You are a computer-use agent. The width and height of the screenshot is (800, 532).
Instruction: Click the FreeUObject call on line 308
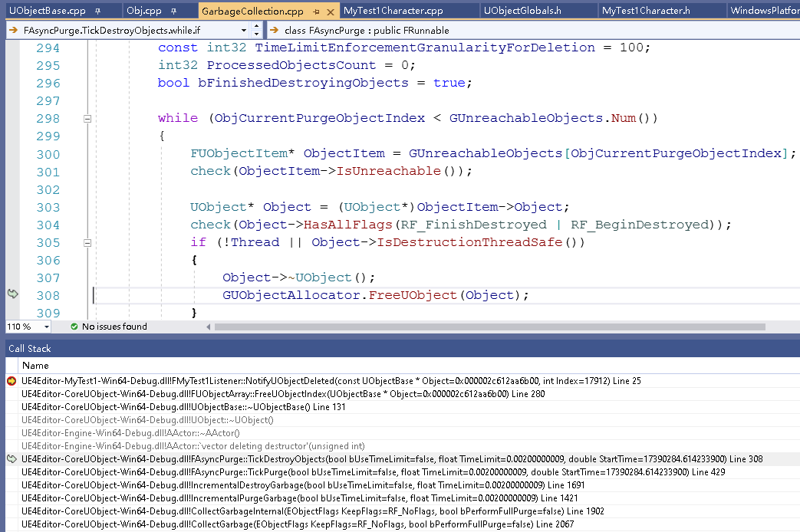point(413,295)
